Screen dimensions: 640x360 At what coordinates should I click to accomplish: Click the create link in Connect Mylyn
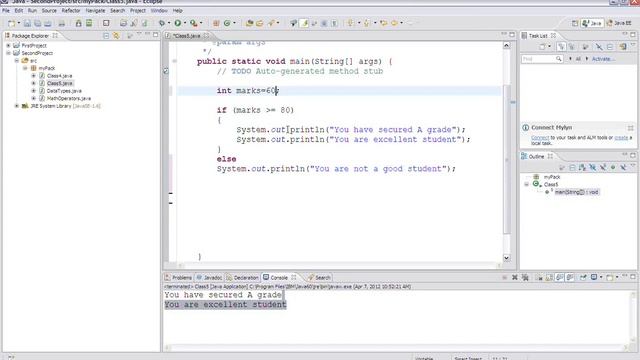[x=621, y=138]
